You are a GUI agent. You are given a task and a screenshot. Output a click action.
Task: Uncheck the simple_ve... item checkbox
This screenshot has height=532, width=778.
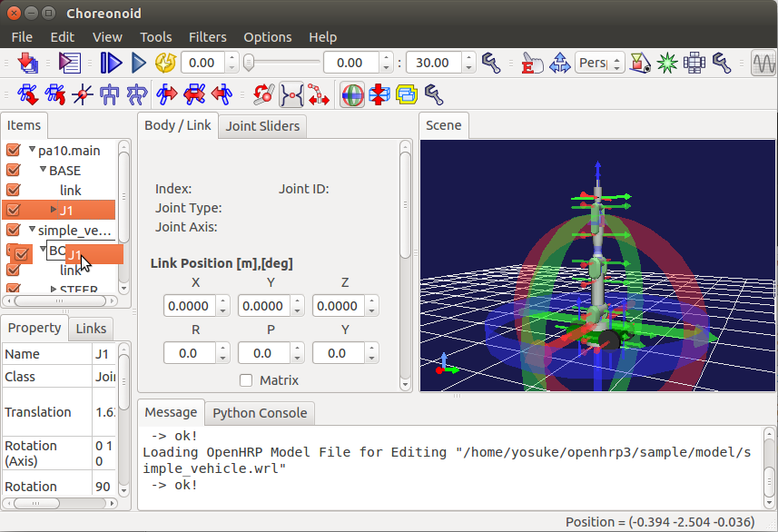click(x=14, y=230)
